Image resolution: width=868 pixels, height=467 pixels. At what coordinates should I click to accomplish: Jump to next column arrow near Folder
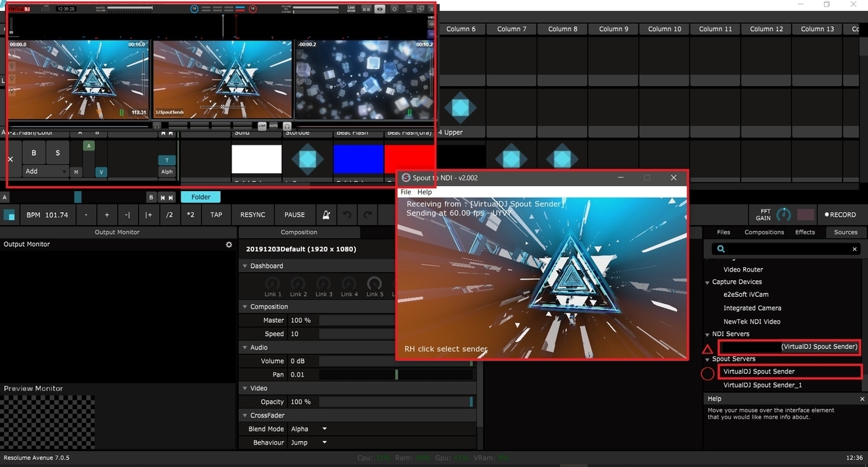pyautogui.click(x=171, y=197)
